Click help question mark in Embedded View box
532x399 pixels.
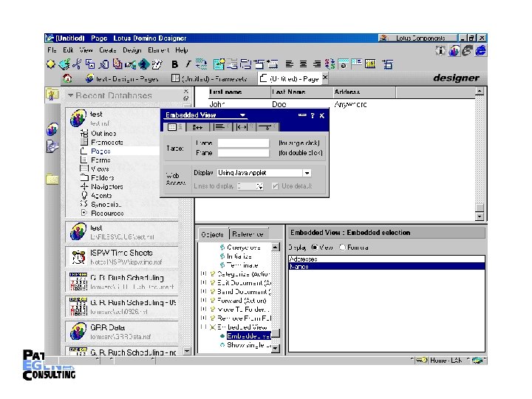pos(313,116)
